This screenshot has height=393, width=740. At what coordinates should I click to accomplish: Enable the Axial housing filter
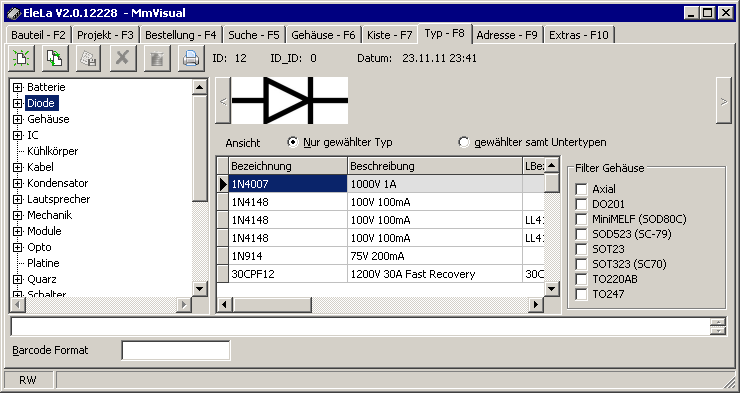[x=581, y=189]
